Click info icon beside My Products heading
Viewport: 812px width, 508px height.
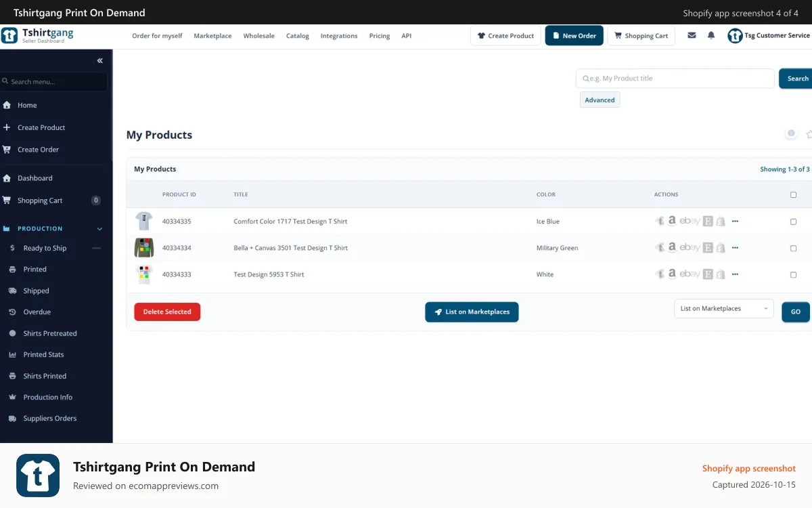click(791, 133)
